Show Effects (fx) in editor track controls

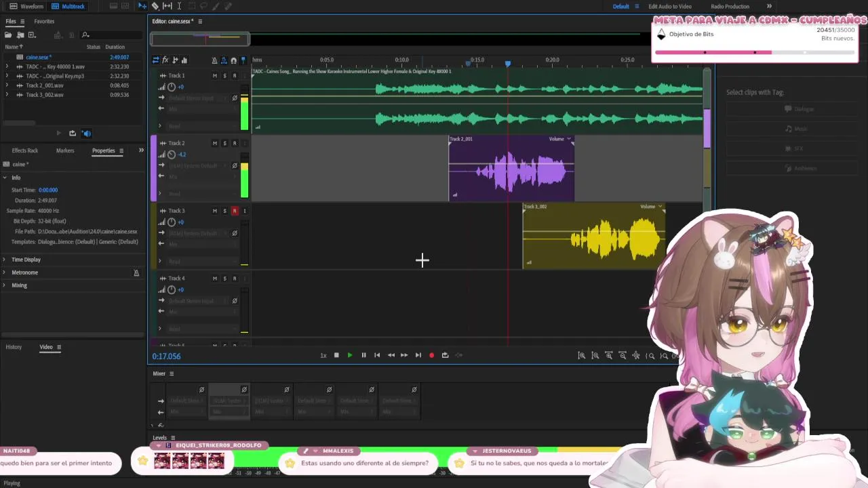click(x=165, y=60)
